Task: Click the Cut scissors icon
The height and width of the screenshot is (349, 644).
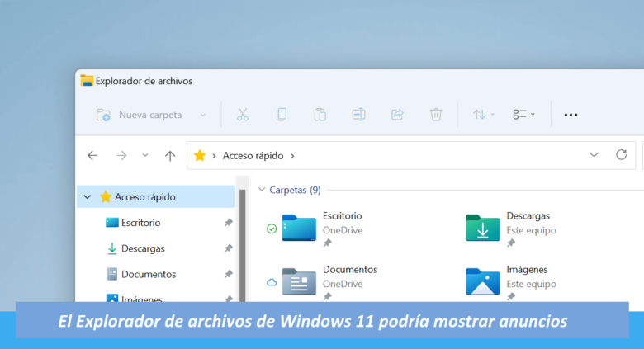Action: [242, 115]
